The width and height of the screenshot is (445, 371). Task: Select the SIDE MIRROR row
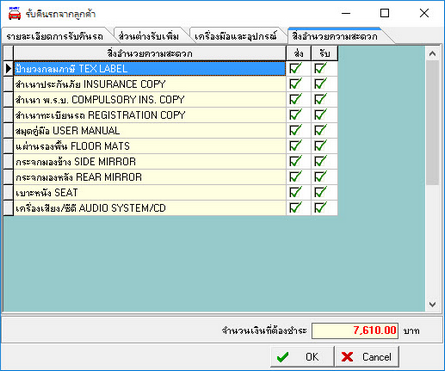point(150,161)
